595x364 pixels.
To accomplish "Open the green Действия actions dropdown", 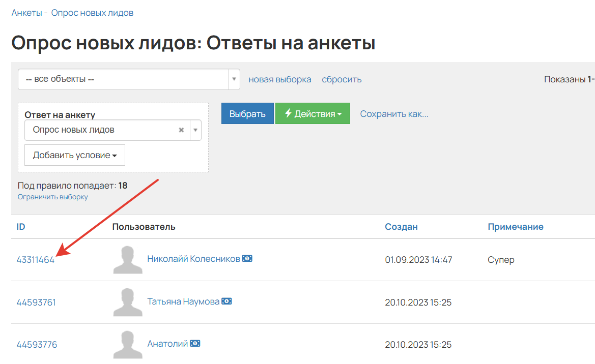I will pyautogui.click(x=313, y=113).
